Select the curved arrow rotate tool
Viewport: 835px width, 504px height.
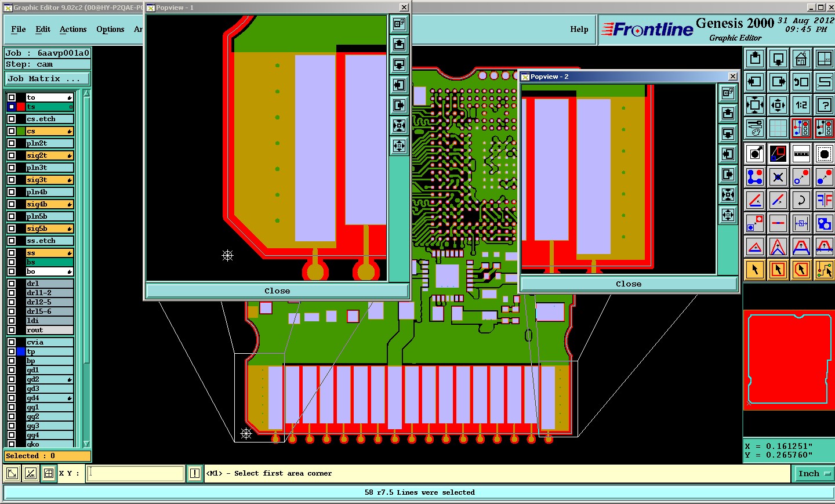tap(801, 200)
